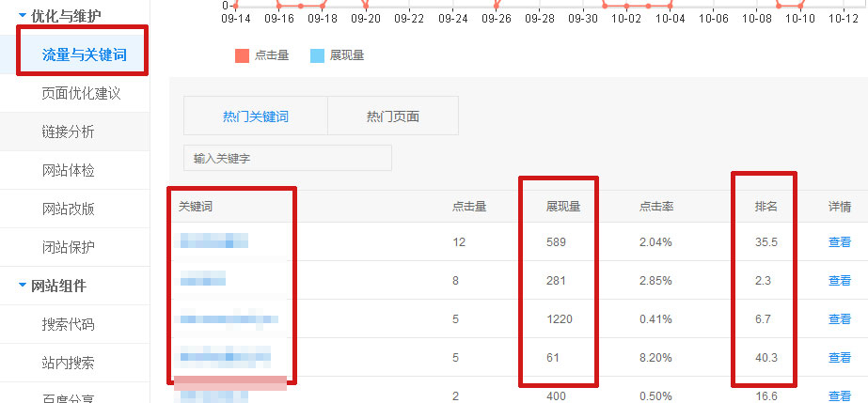Click the 点击率 column header
The width and height of the screenshot is (868, 403).
tap(656, 207)
